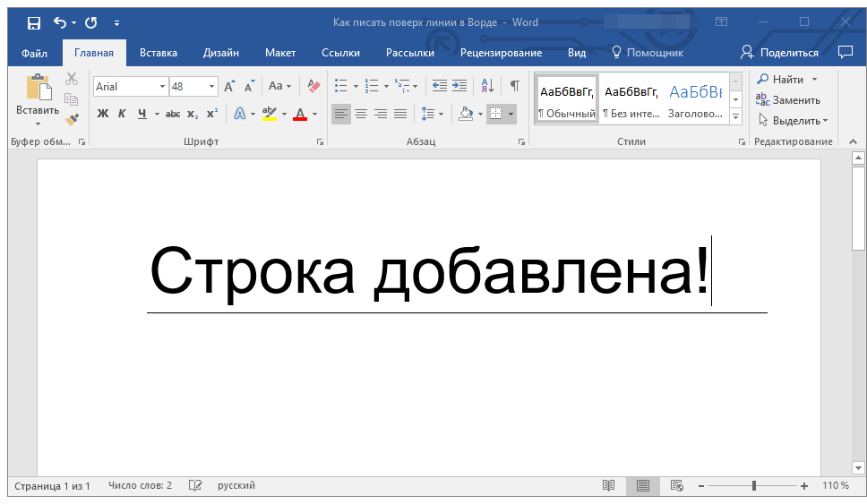Open the Вставка ribbon tab
This screenshot has height=504, width=867.
(159, 53)
